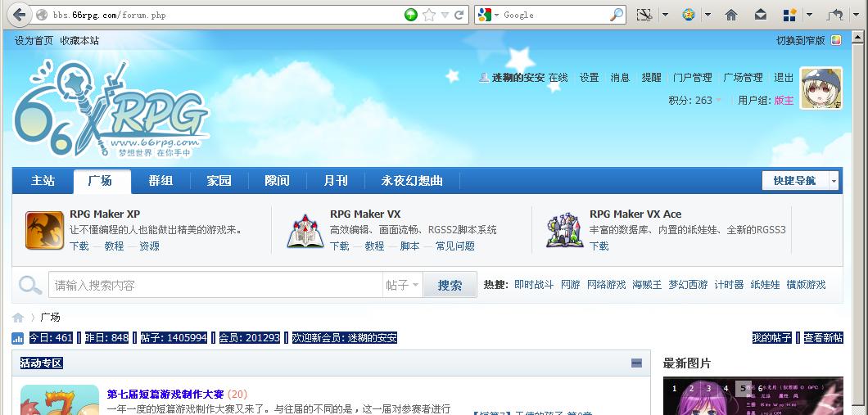Click 收藏本站 link
Viewport: 868px width, 415px height.
pyautogui.click(x=79, y=40)
